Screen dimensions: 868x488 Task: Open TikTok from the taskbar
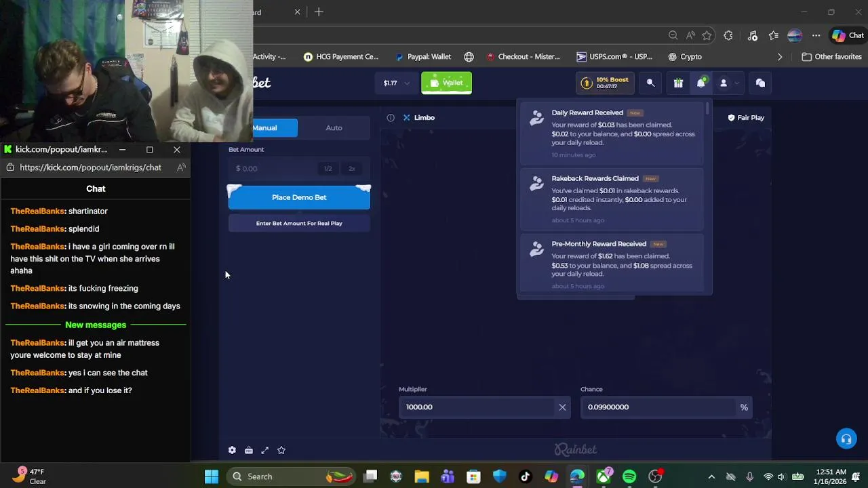click(526, 476)
